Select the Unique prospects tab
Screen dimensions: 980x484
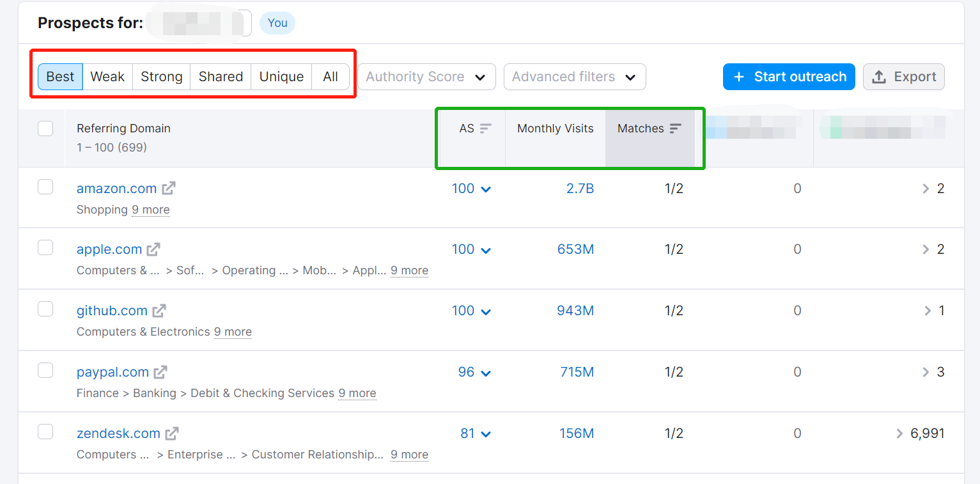click(281, 77)
